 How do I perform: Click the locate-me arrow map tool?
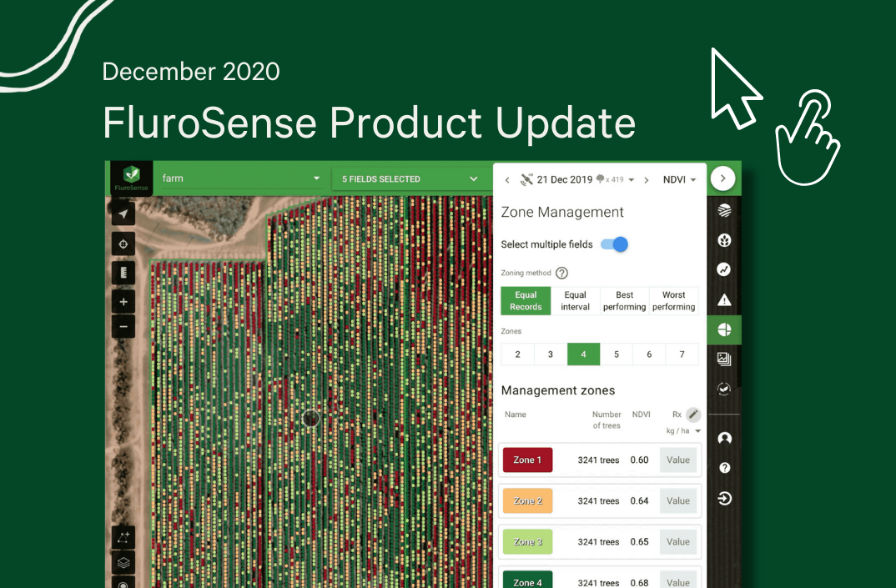(x=123, y=214)
